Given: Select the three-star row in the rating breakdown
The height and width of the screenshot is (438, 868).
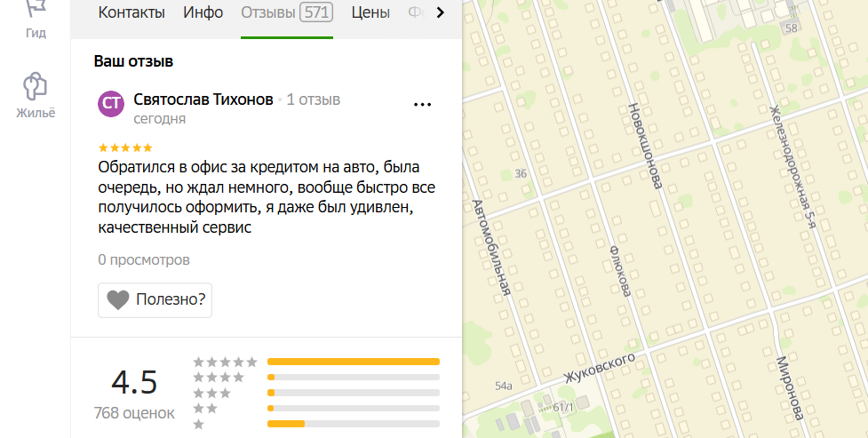Looking at the screenshot, I should [316, 393].
